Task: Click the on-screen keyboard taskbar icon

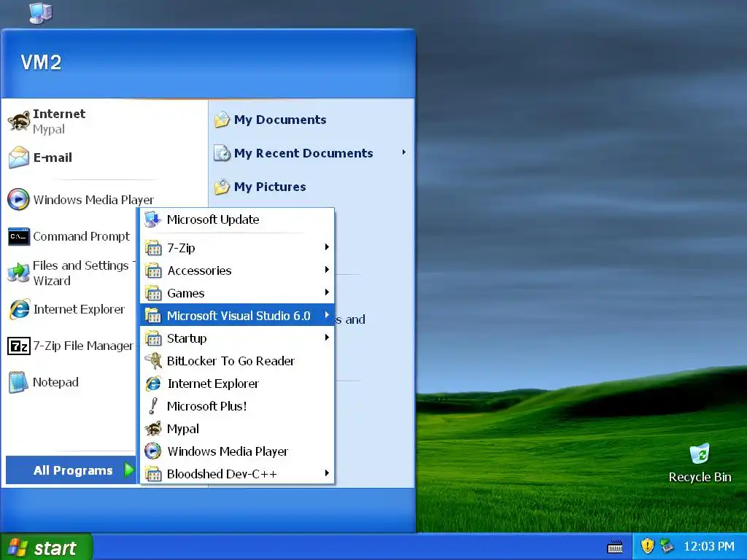Action: coord(615,546)
